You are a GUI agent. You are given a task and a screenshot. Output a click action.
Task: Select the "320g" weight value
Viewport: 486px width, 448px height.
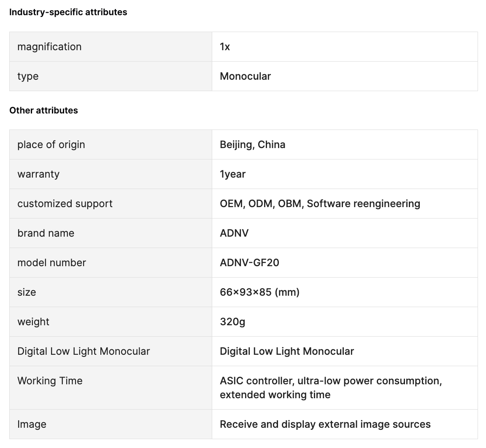232,322
